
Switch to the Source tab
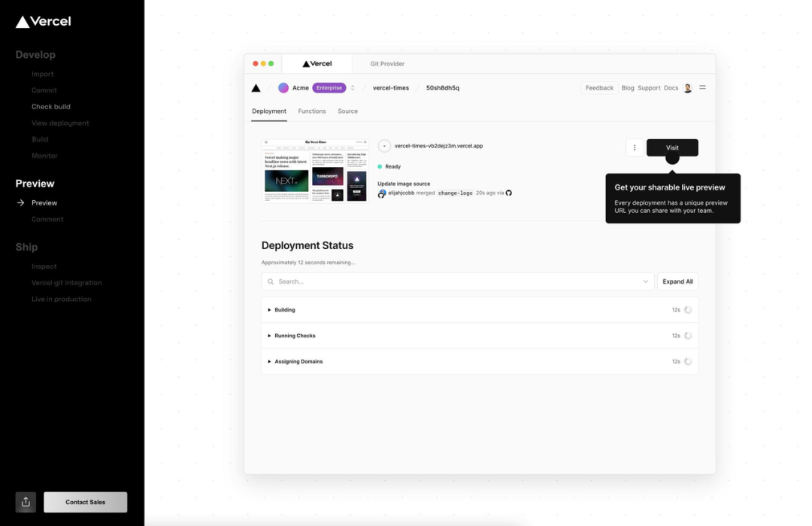click(347, 111)
